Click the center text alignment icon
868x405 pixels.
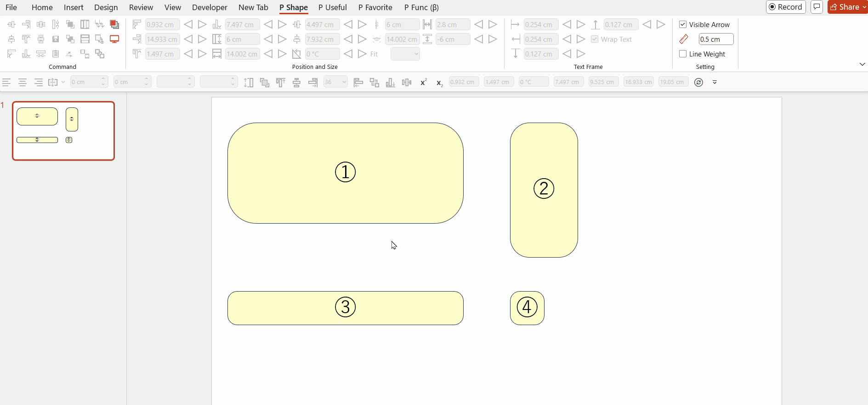pyautogui.click(x=22, y=82)
